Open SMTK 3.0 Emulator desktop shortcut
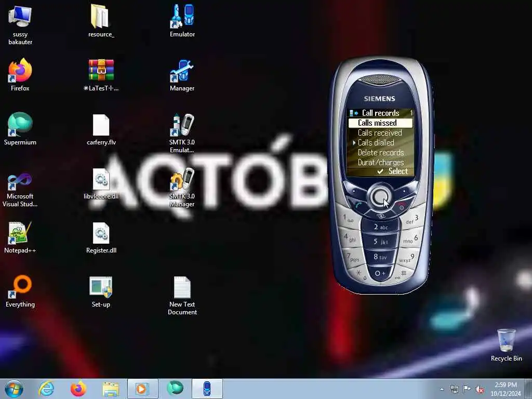The width and height of the screenshot is (532, 399). point(182,133)
